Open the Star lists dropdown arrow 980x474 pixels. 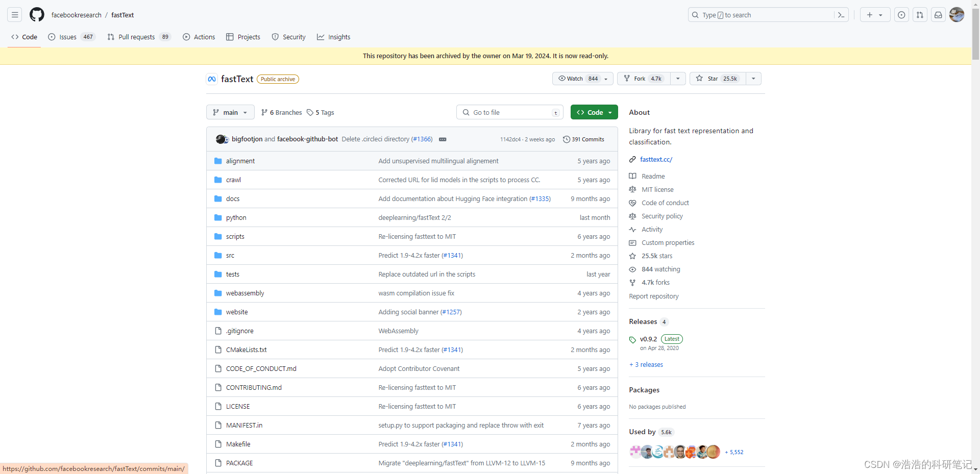click(753, 79)
